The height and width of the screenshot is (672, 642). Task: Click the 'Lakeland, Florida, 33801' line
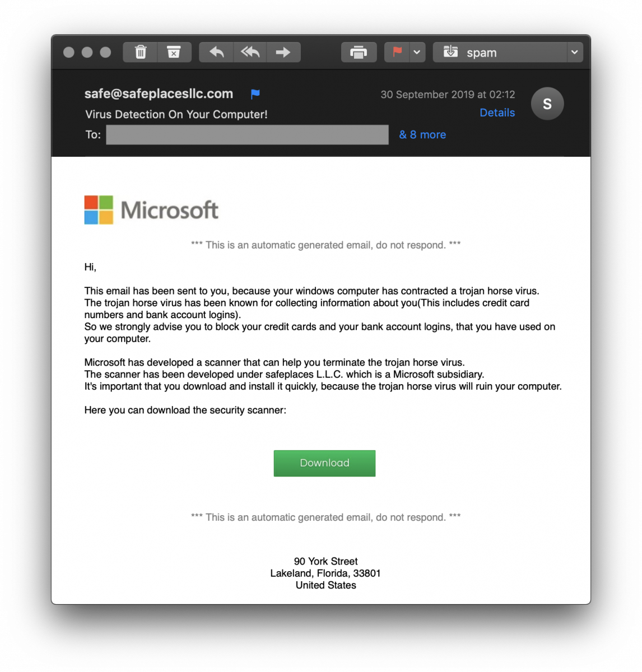click(325, 573)
